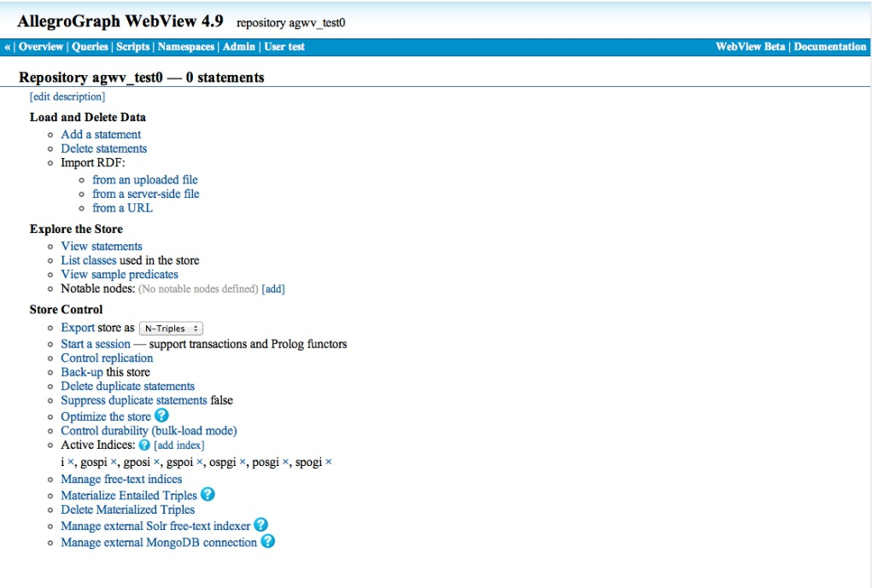Screen dimensions: 872x588
Task: Open the Namespaces menu item
Action: coord(185,47)
